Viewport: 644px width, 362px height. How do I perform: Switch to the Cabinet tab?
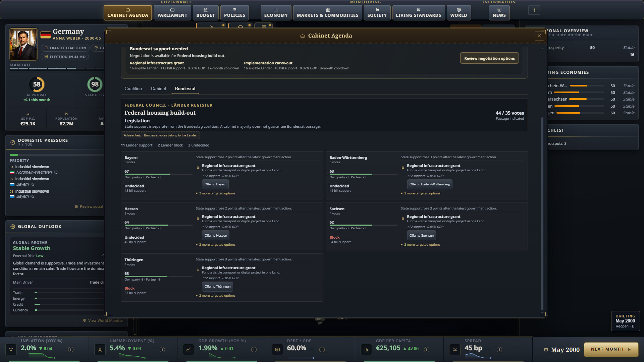[x=158, y=89]
